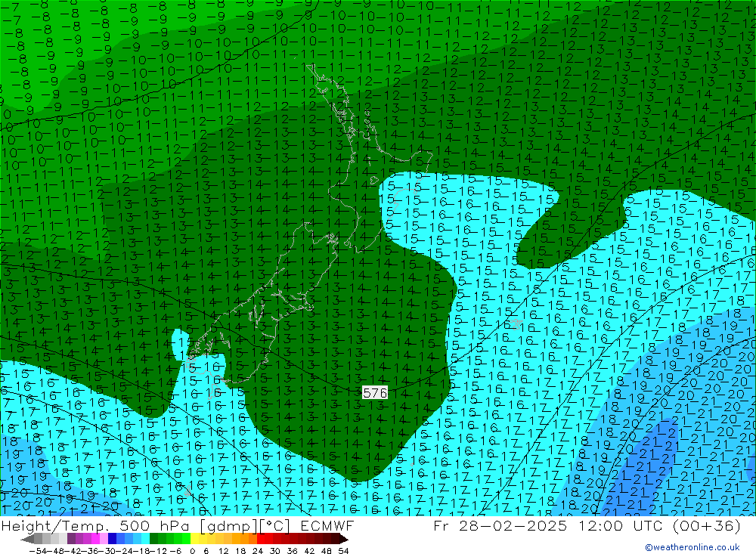The image size is (756, 554).
Task: Click the '-54' legend scale value
Action: [x=38, y=551]
